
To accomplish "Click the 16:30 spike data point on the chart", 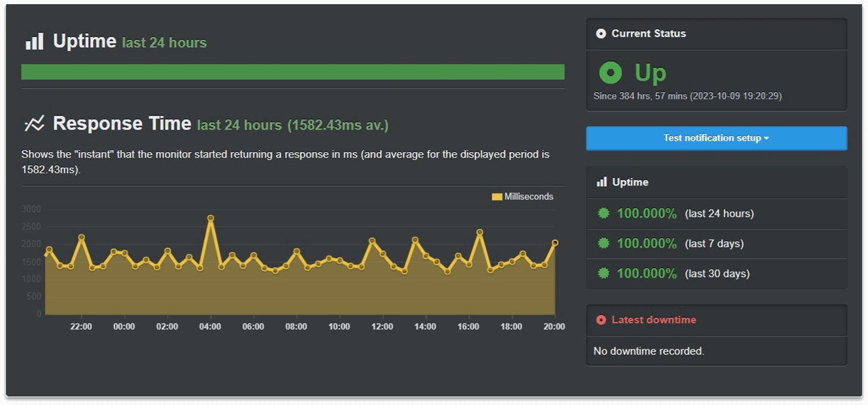I will coord(479,232).
